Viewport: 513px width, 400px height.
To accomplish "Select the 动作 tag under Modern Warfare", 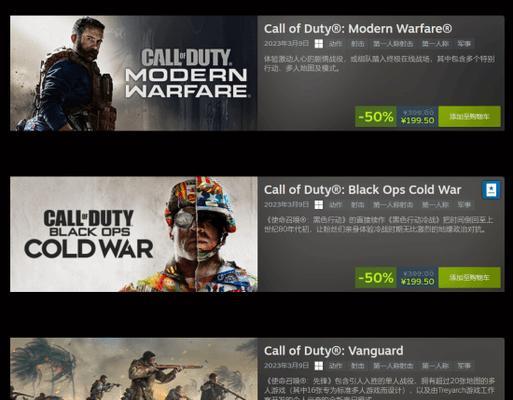I will (335, 44).
